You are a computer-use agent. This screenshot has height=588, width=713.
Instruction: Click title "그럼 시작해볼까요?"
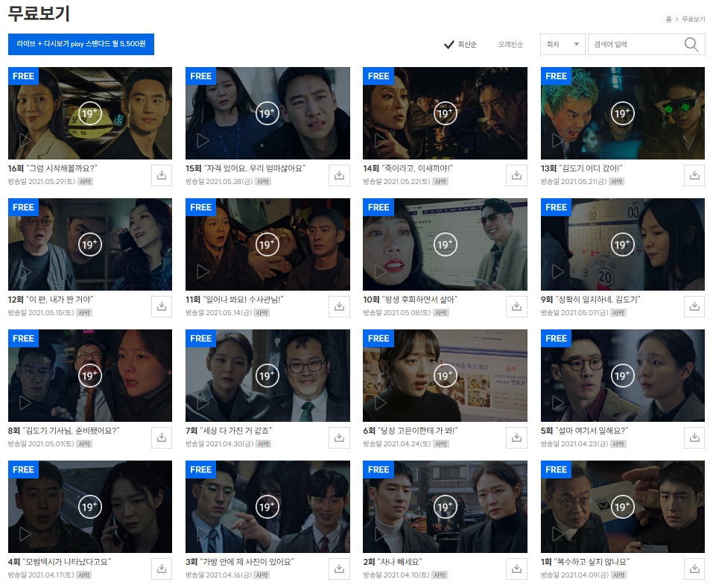(x=62, y=168)
